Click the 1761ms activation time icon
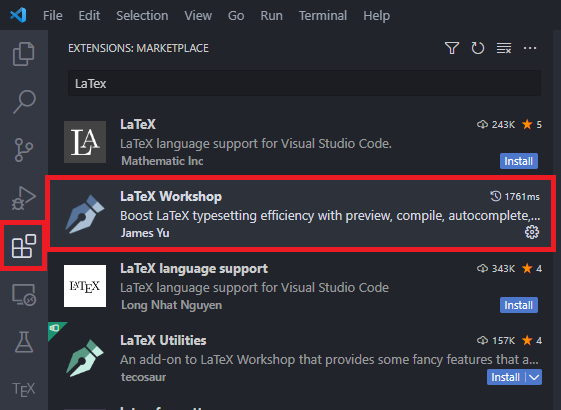Viewport: 561px width, 410px height. pos(495,196)
